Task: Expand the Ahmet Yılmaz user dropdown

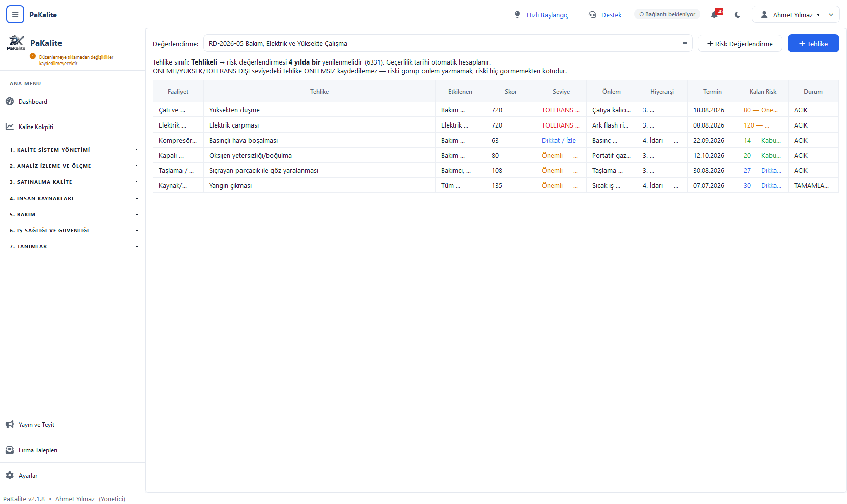Action: [796, 15]
